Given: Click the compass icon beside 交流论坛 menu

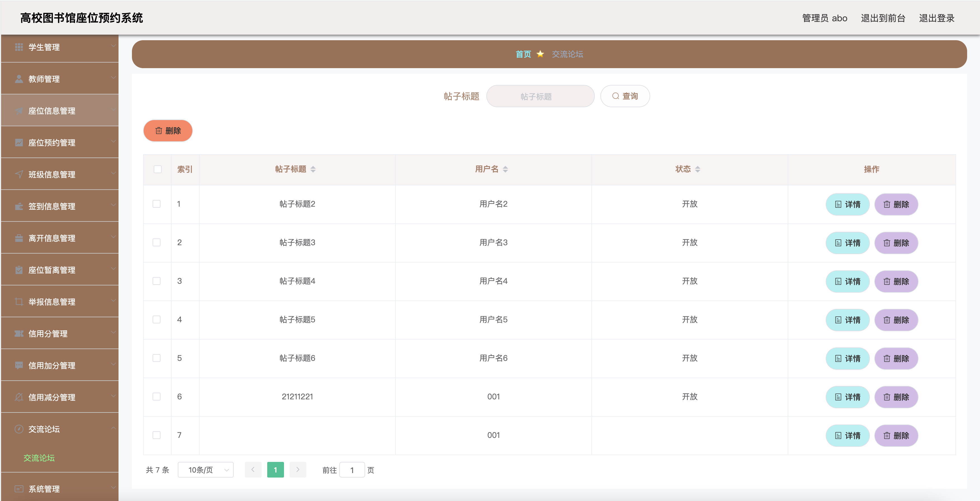Looking at the screenshot, I should [19, 429].
